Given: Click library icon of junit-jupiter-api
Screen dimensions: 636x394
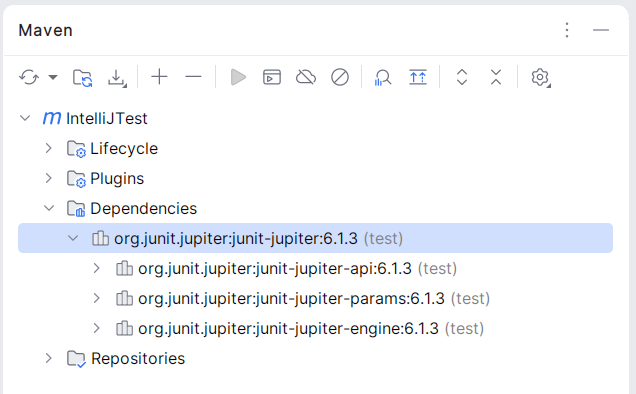Looking at the screenshot, I should [x=124, y=269].
